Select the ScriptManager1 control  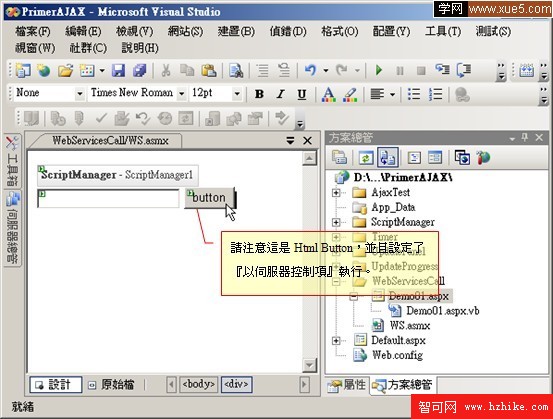[117, 175]
